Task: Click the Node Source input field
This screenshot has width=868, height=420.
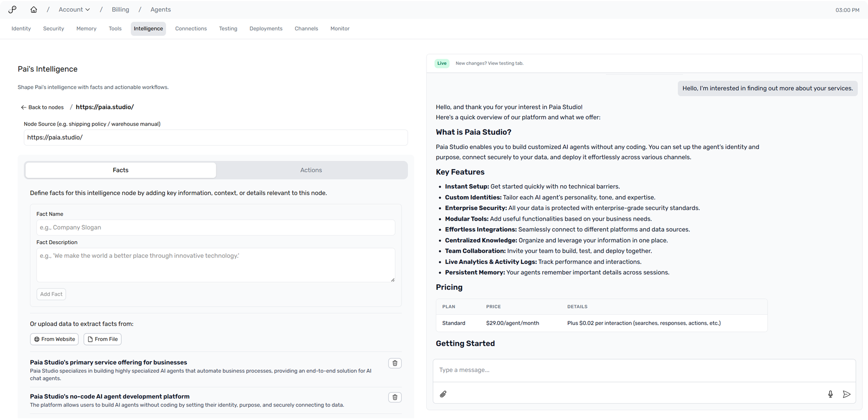Action: coord(216,137)
